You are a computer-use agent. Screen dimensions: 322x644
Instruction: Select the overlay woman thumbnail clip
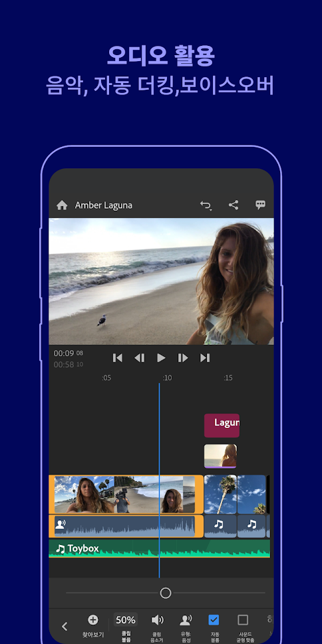click(x=220, y=456)
